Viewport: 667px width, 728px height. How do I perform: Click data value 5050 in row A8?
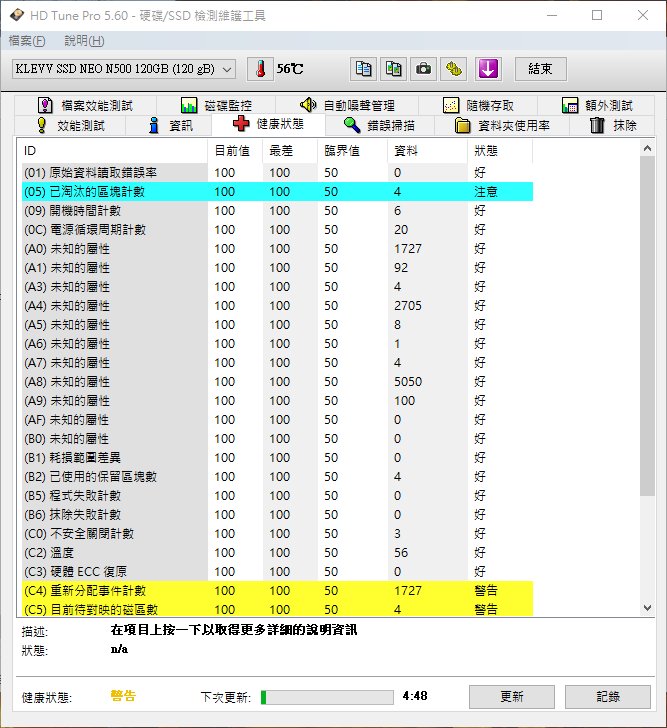(408, 382)
